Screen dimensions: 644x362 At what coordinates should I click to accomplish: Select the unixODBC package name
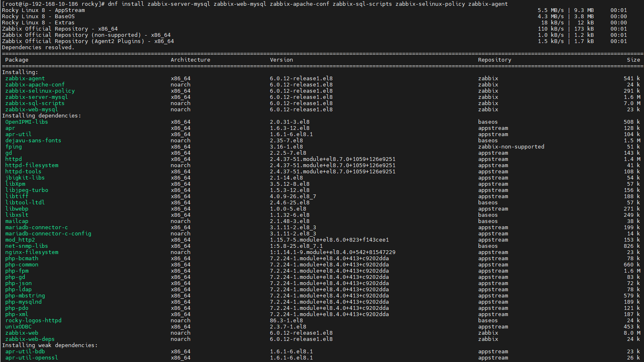pos(18,326)
